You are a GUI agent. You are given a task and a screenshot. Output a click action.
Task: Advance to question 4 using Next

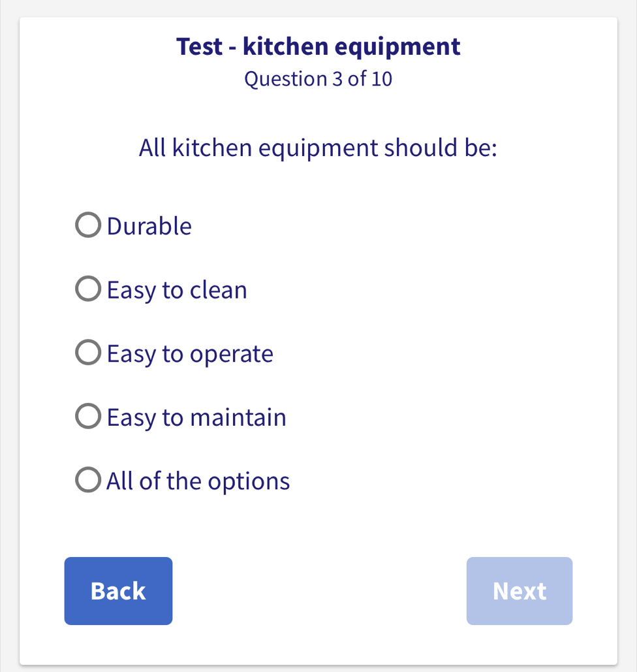coord(519,590)
